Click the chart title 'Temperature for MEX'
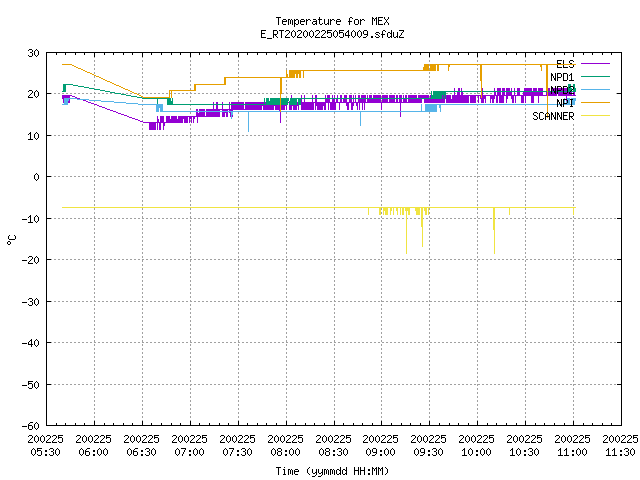Image resolution: width=640 pixels, height=480 pixels. point(332,21)
